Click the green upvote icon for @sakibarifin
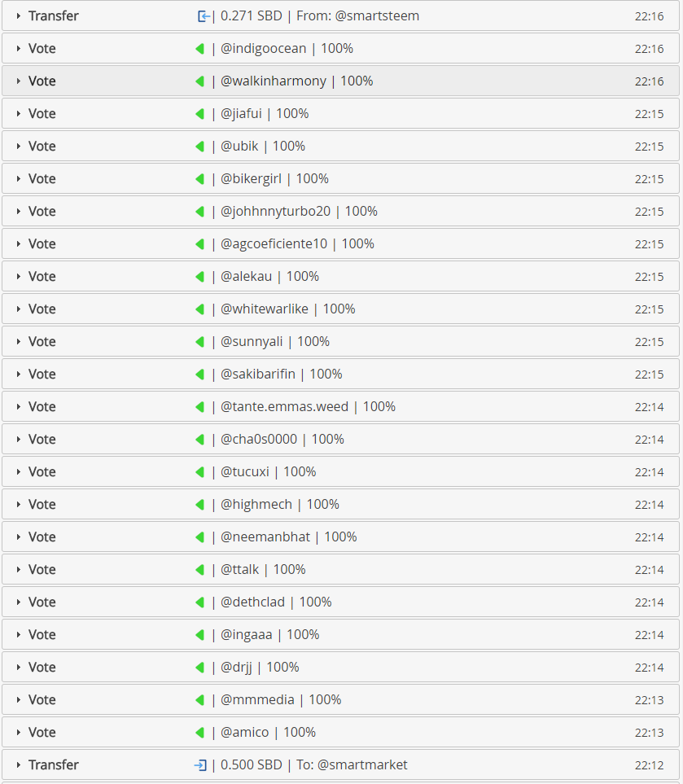683x784 pixels. coord(200,374)
